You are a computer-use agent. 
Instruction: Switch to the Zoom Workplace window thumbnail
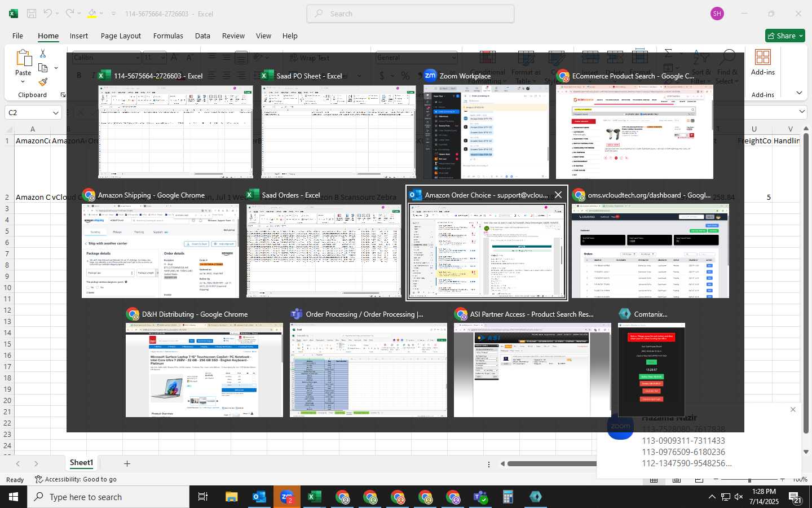(486, 132)
